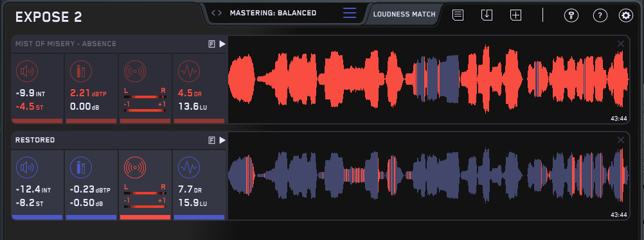This screenshot has width=644, height=240.
Task: Toggle the F button on RESTORED track
Action: 212,141
